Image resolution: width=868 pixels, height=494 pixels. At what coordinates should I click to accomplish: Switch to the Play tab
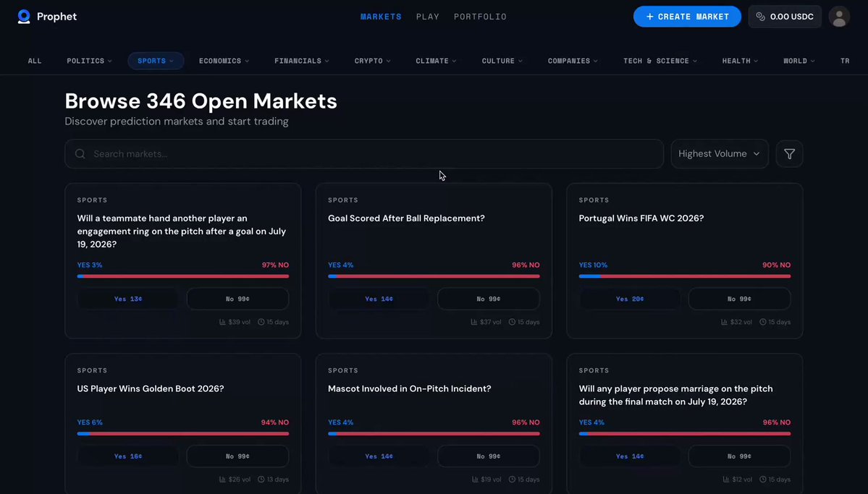coord(428,17)
